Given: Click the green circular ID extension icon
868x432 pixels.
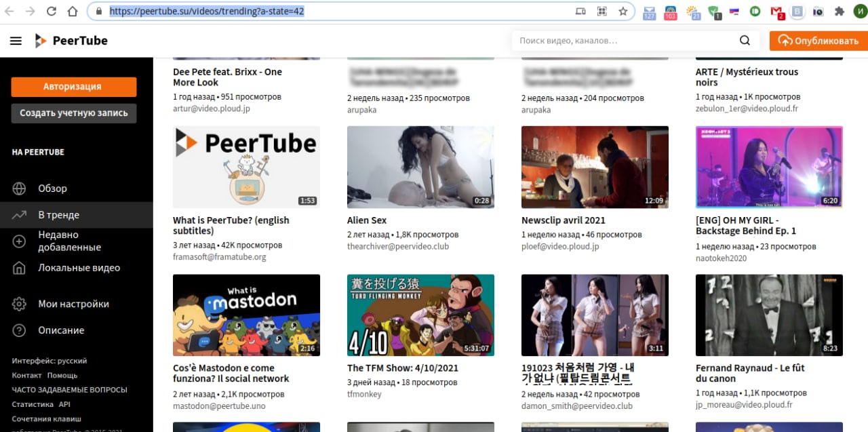Looking at the screenshot, I should coord(755,12).
